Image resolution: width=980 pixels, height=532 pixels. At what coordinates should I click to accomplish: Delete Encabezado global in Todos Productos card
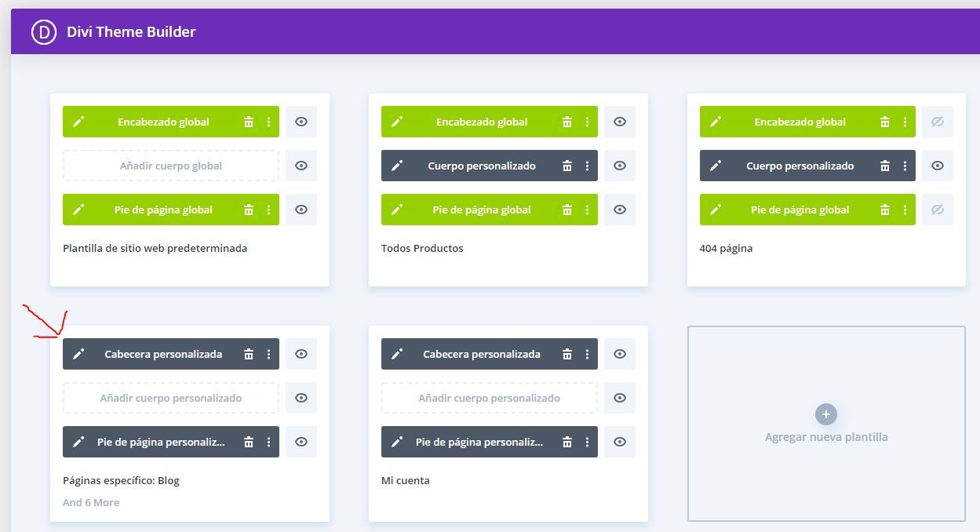(x=567, y=122)
